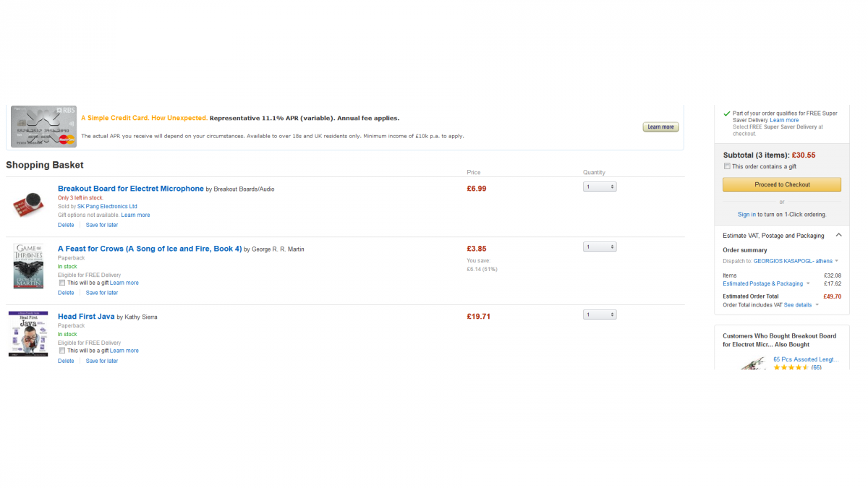Viewport: 868px width, 488px height.
Task: Click Learn more about Super Saver Delivery
Action: 784,120
